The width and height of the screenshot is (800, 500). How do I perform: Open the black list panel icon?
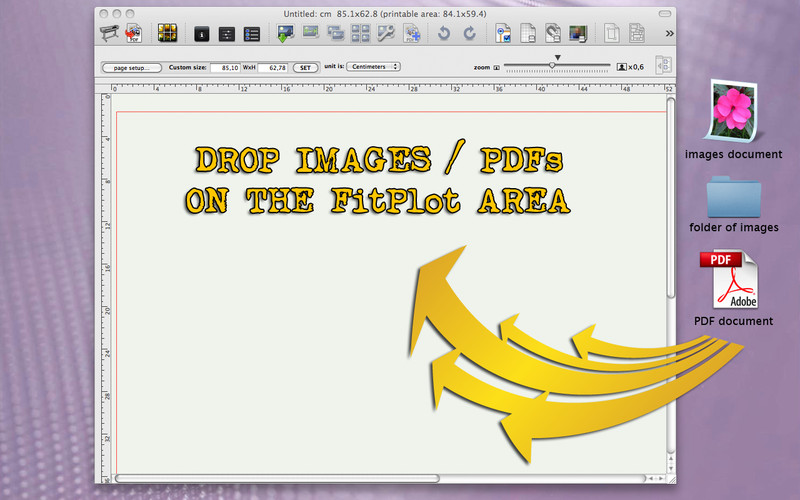pos(252,34)
